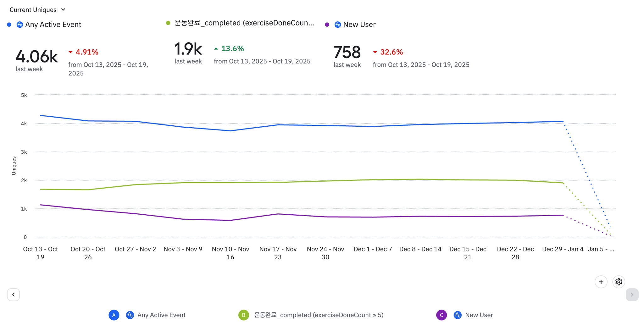Click Amplitude icon beside top New User
The image size is (644, 330).
[x=337, y=25]
